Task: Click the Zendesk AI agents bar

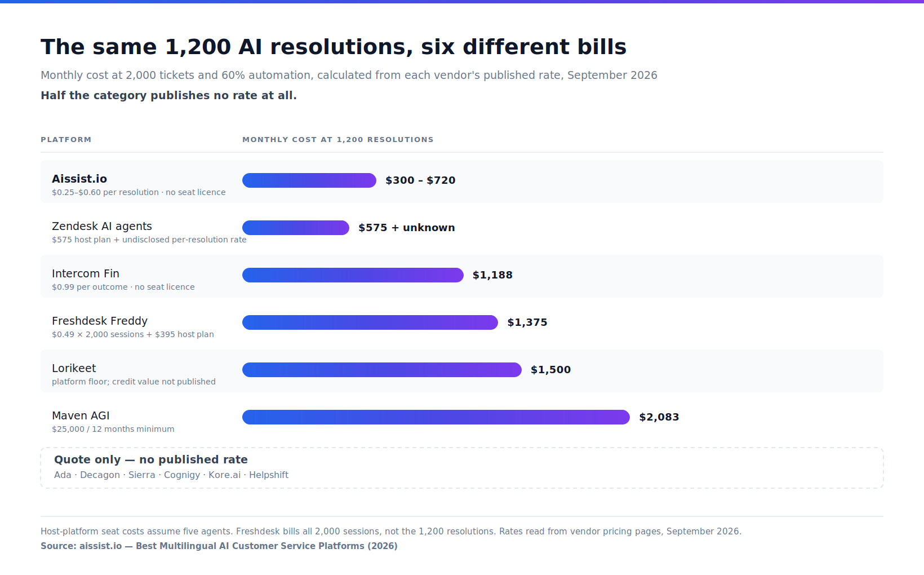Action: pos(296,228)
